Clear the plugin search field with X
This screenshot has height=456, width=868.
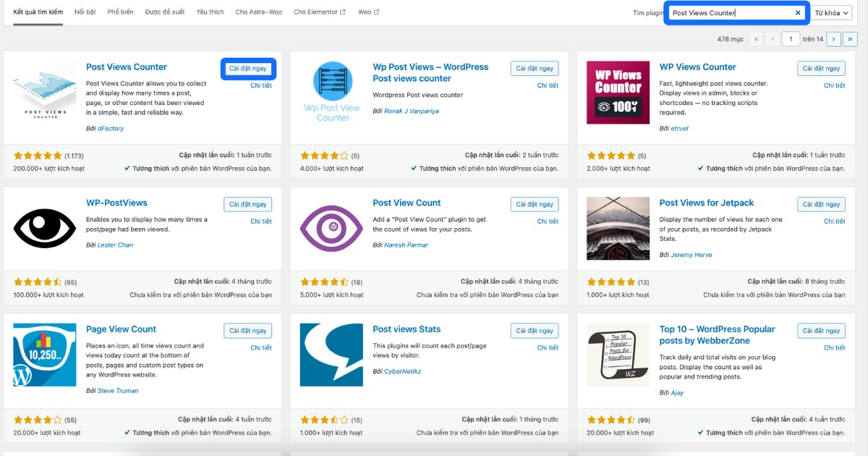point(798,13)
